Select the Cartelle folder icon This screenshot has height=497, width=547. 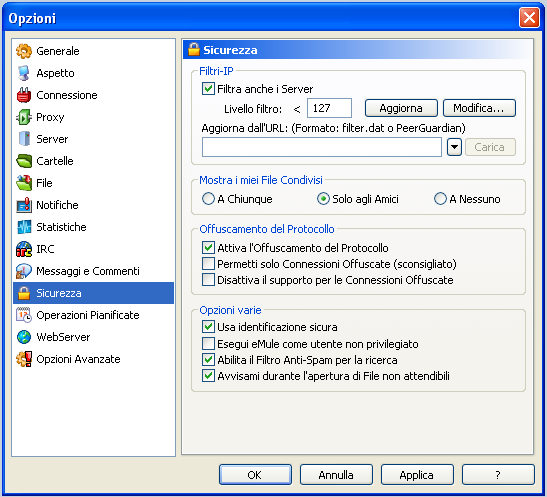[x=24, y=161]
